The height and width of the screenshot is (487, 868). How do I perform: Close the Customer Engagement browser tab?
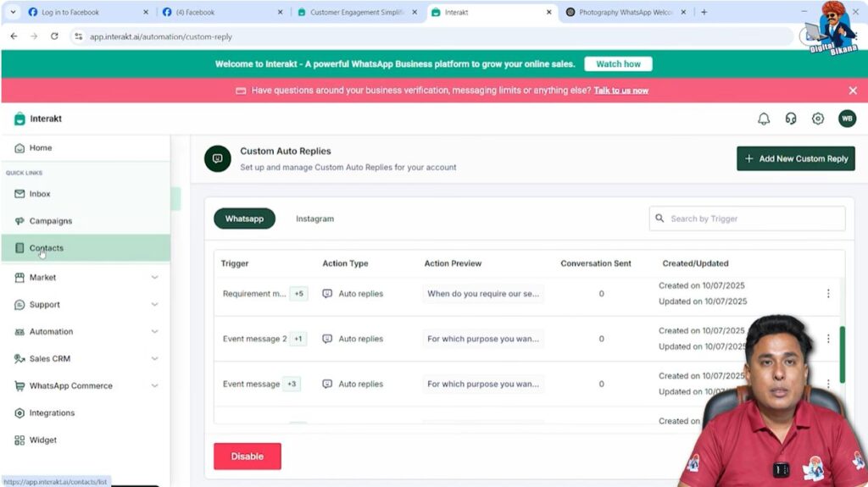(414, 12)
